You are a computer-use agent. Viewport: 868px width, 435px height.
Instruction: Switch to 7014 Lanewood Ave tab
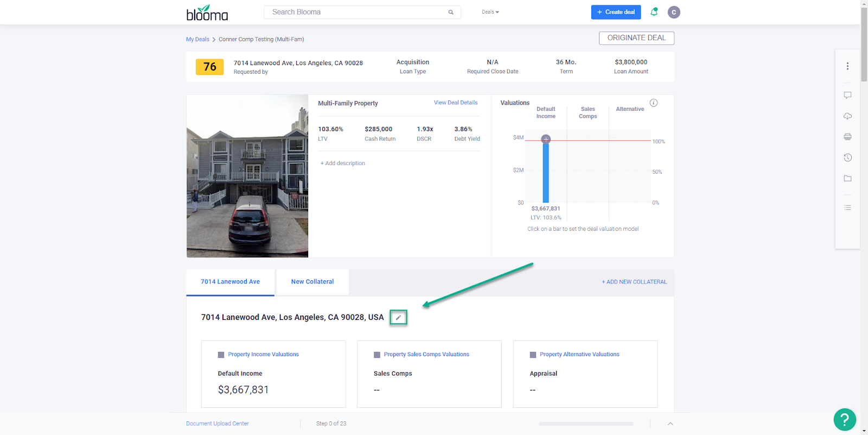[x=230, y=282]
